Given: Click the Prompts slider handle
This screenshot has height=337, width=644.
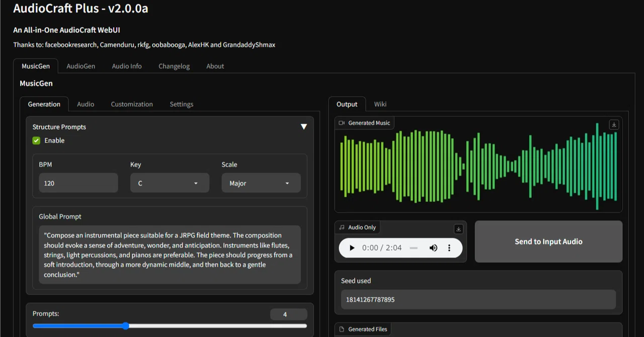Looking at the screenshot, I should pyautogui.click(x=125, y=326).
